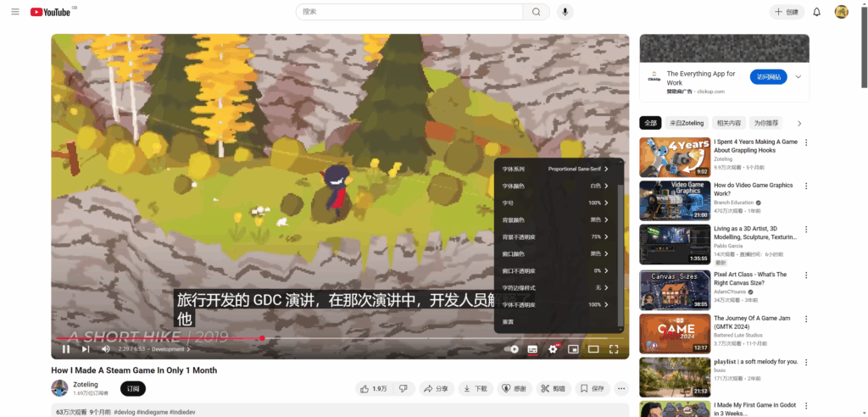Open the player settings gear
The height and width of the screenshot is (417, 868).
553,349
